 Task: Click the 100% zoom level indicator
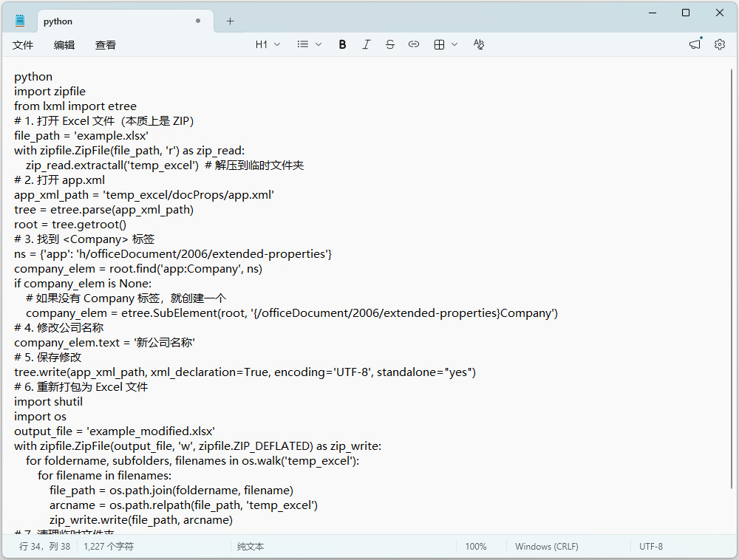click(475, 547)
